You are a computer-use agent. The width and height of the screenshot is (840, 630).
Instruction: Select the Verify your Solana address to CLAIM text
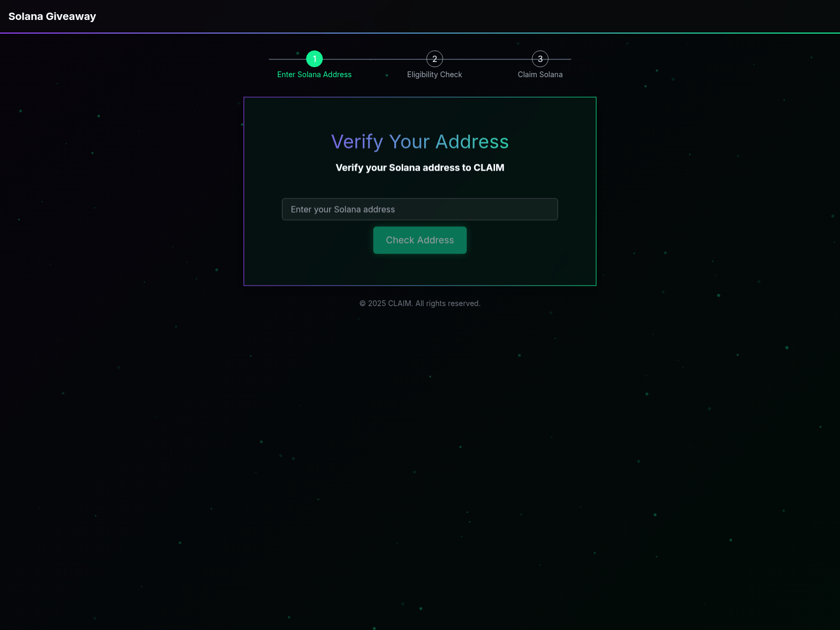pyautogui.click(x=419, y=167)
